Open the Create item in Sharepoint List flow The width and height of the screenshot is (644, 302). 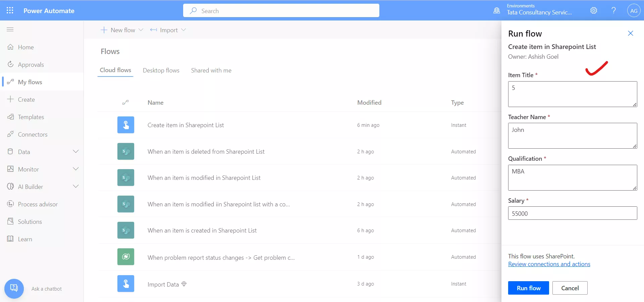[185, 125]
